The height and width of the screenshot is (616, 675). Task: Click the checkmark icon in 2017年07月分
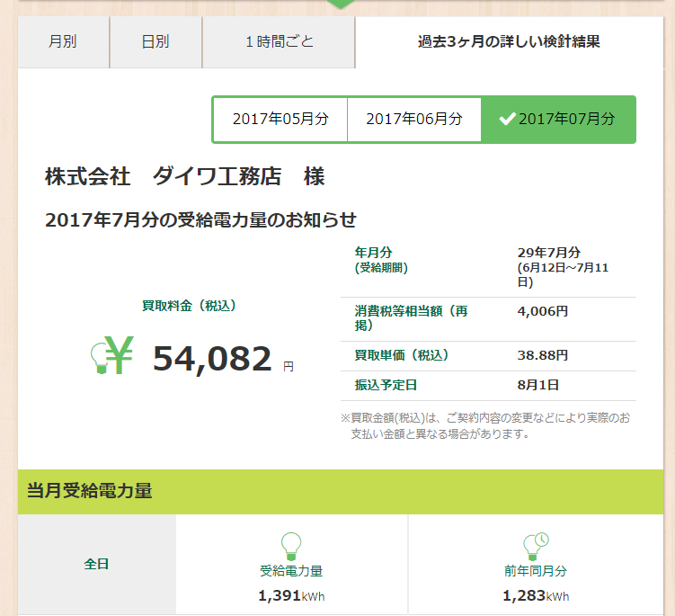[507, 119]
